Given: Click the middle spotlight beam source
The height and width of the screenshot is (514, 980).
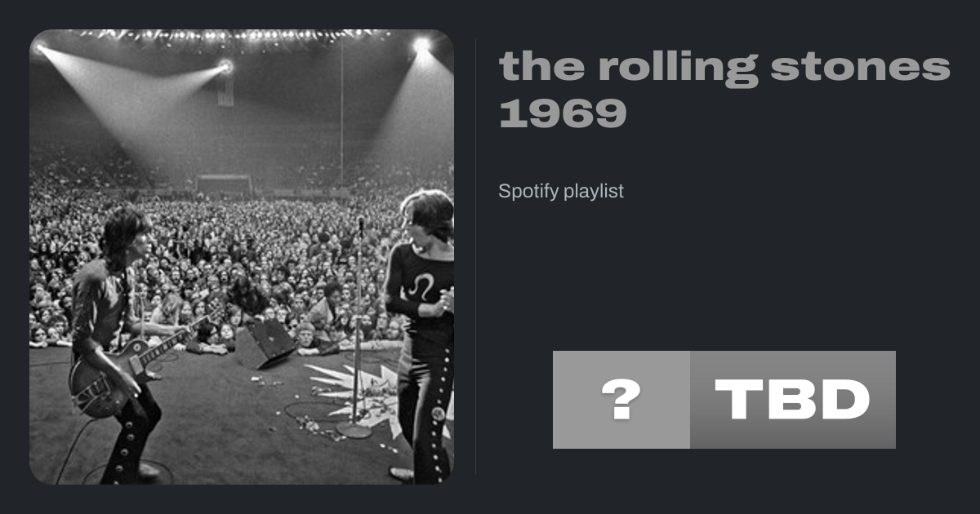Looking at the screenshot, I should tap(225, 66).
